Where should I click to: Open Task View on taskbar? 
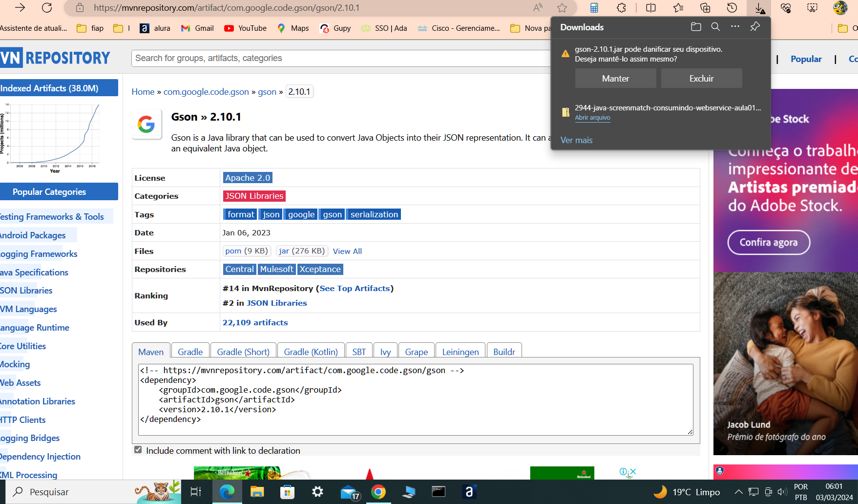(195, 492)
